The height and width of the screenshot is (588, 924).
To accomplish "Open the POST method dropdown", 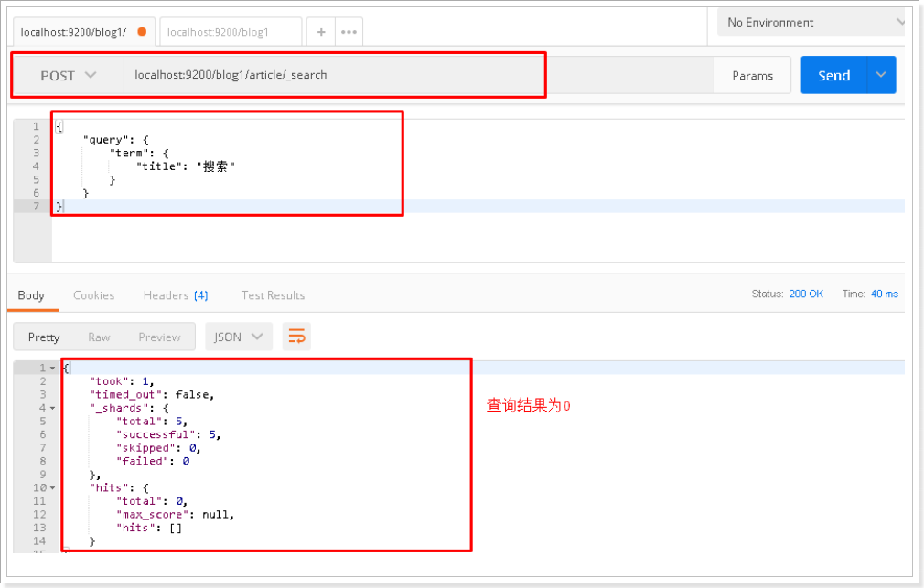I will (68, 75).
